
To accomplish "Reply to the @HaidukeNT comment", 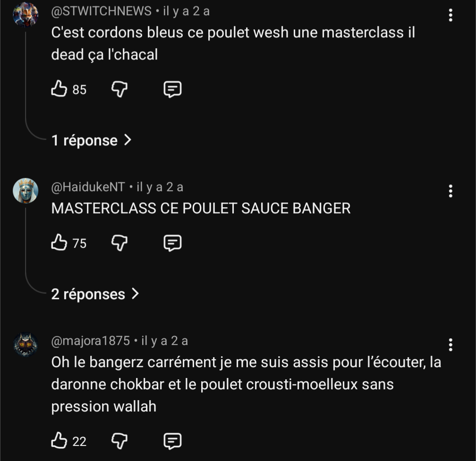I will pyautogui.click(x=172, y=243).
